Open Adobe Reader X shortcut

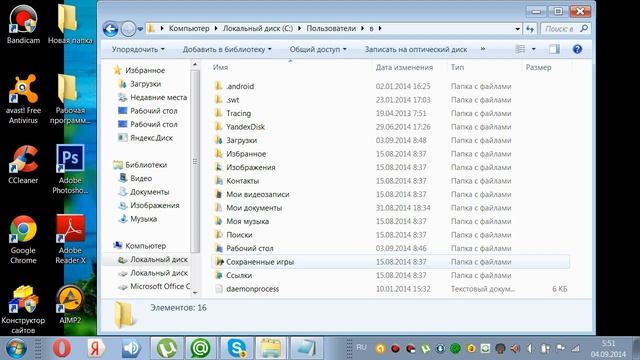tap(70, 240)
